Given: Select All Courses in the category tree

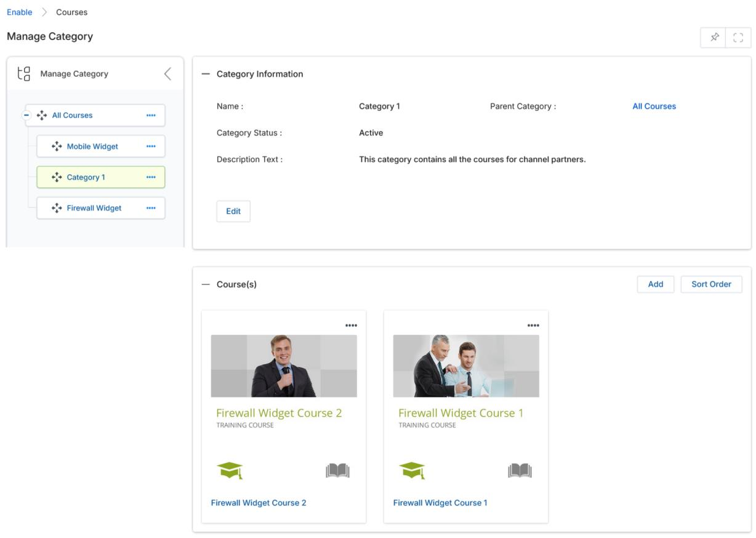Looking at the screenshot, I should click(x=72, y=115).
